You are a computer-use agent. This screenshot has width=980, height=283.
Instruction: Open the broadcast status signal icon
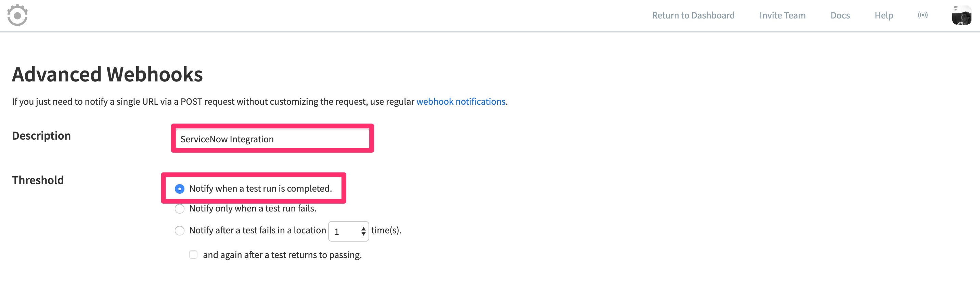click(923, 15)
